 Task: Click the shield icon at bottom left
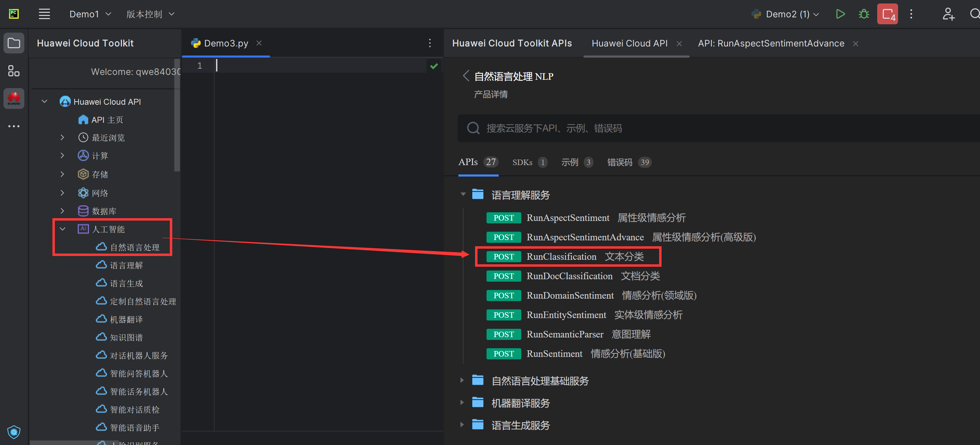point(14,432)
